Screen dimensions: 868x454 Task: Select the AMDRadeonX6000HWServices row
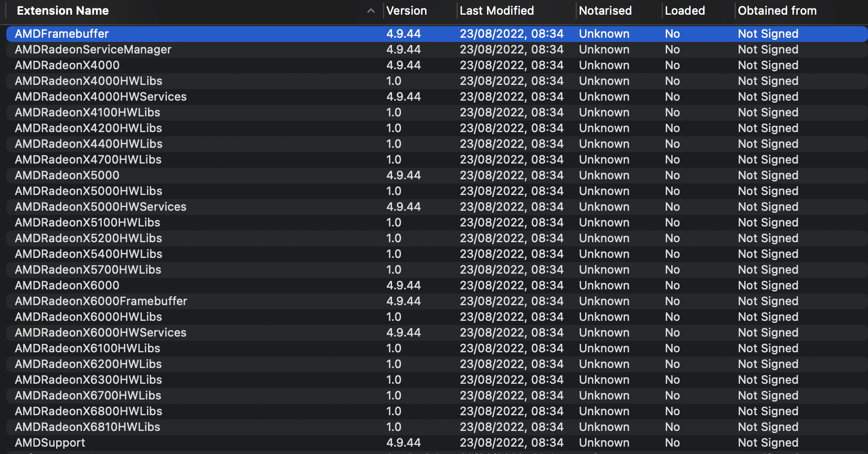click(x=437, y=332)
